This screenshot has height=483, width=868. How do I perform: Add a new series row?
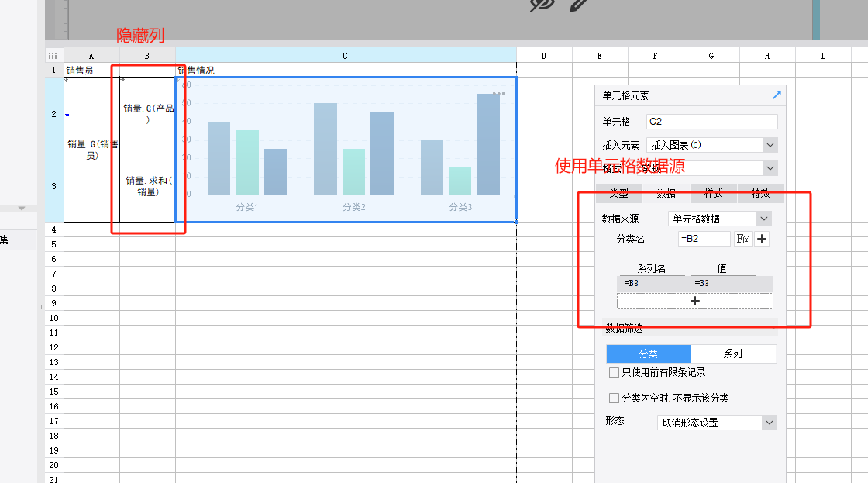pyautogui.click(x=694, y=301)
